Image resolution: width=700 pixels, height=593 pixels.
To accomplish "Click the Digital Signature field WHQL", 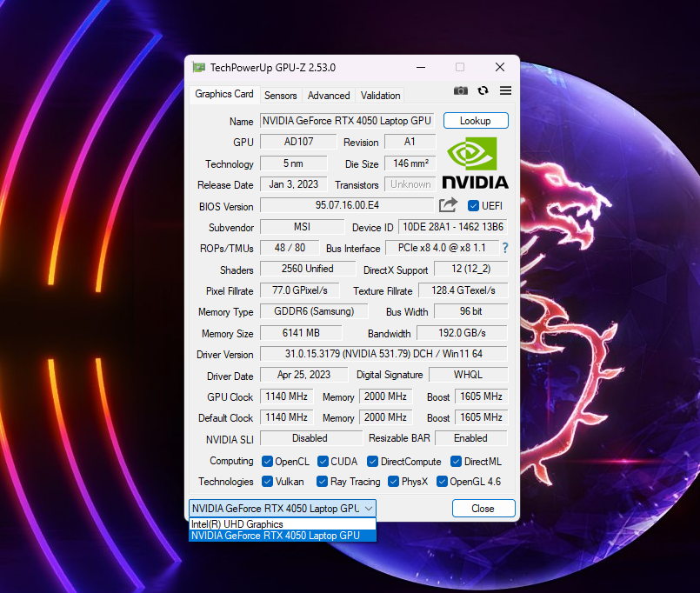I will coord(469,375).
